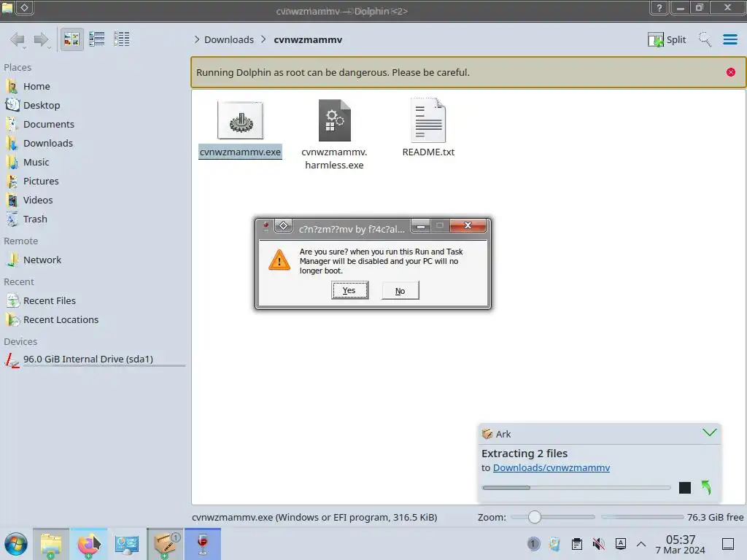Open Recent Files
Screen dimensions: 747x560
[49, 301]
